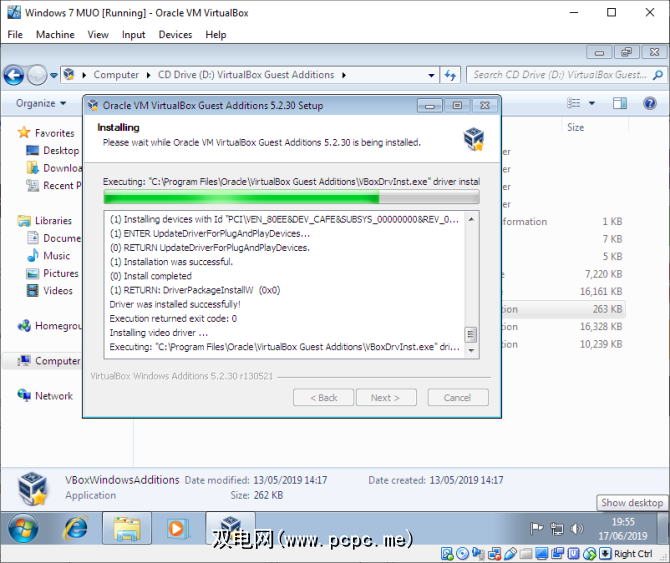Select Desktop in the navigation pane
The width and height of the screenshot is (670, 563).
click(61, 151)
